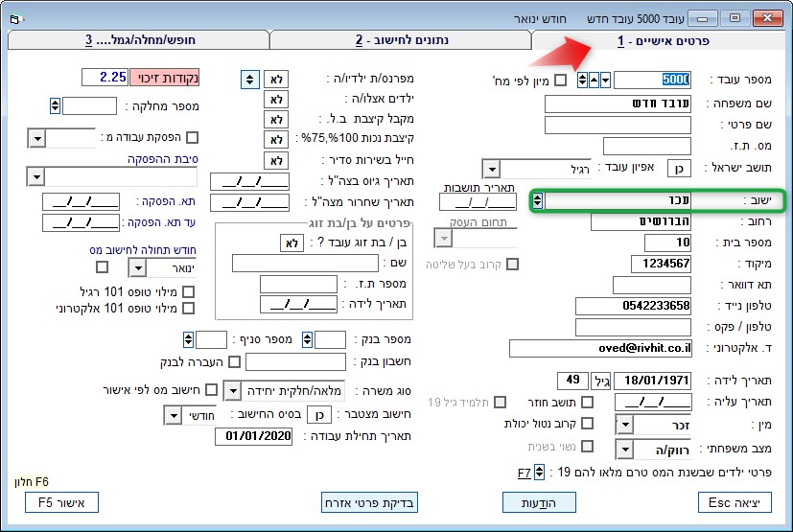Viewport: 793px width, 532px height.
Task: Expand the סוג משרה dropdown
Action: coord(232,390)
